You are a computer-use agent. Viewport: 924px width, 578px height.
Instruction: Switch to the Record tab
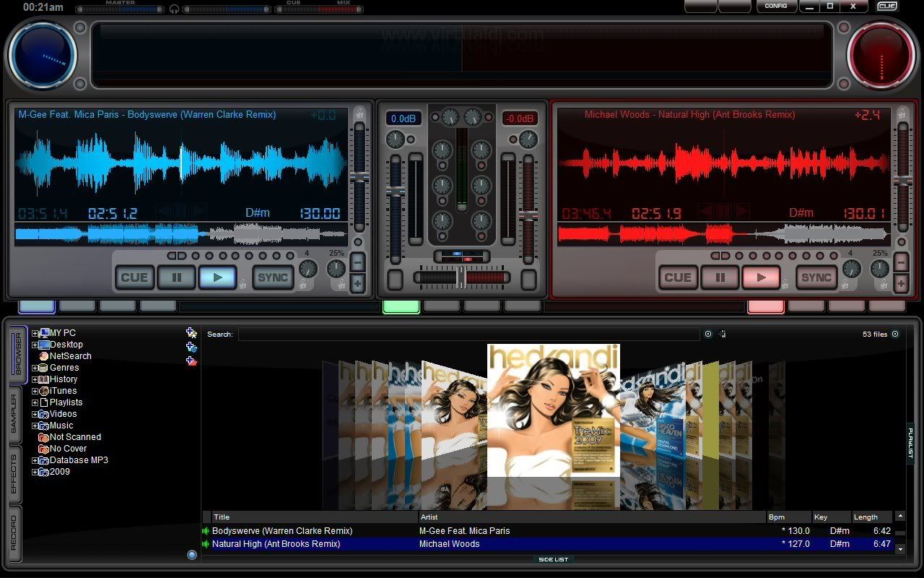15,534
